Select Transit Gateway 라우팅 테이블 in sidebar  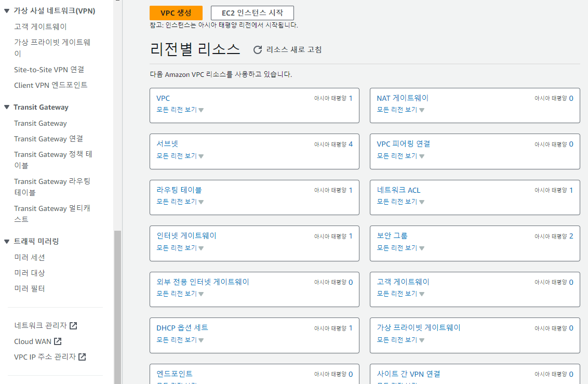(52, 187)
